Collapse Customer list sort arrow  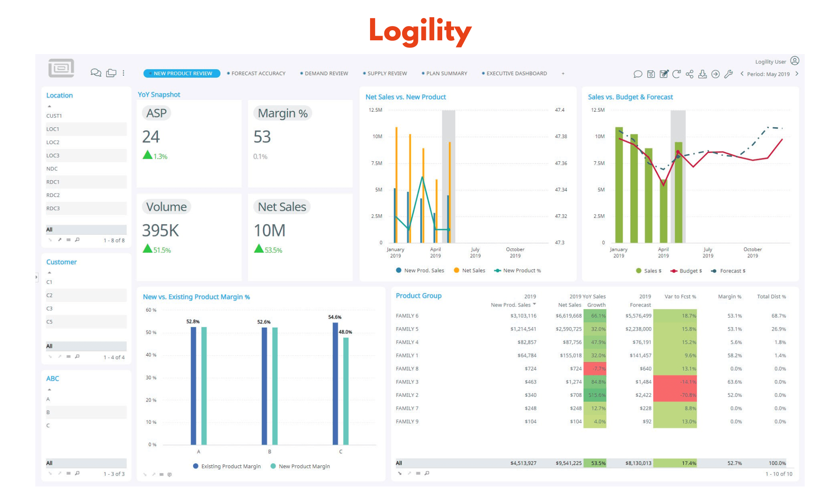49,273
